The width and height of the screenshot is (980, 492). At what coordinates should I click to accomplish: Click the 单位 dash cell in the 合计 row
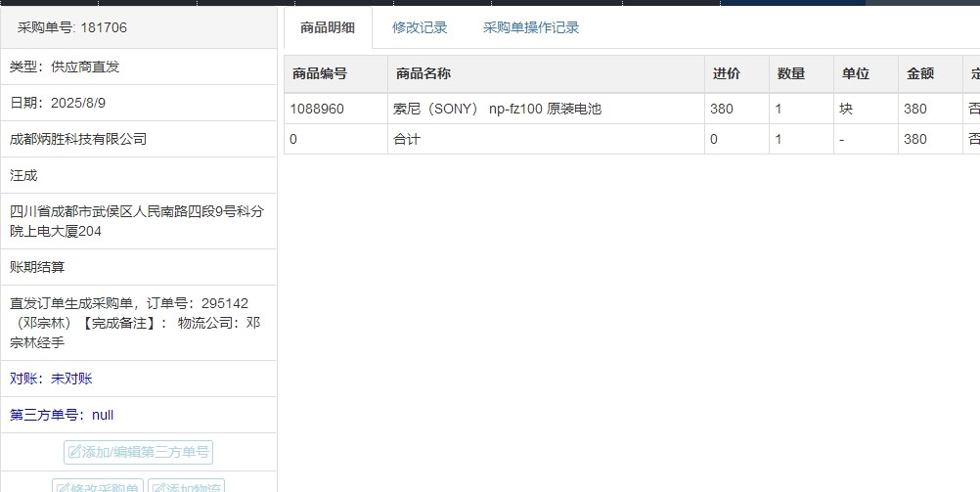(x=866, y=139)
